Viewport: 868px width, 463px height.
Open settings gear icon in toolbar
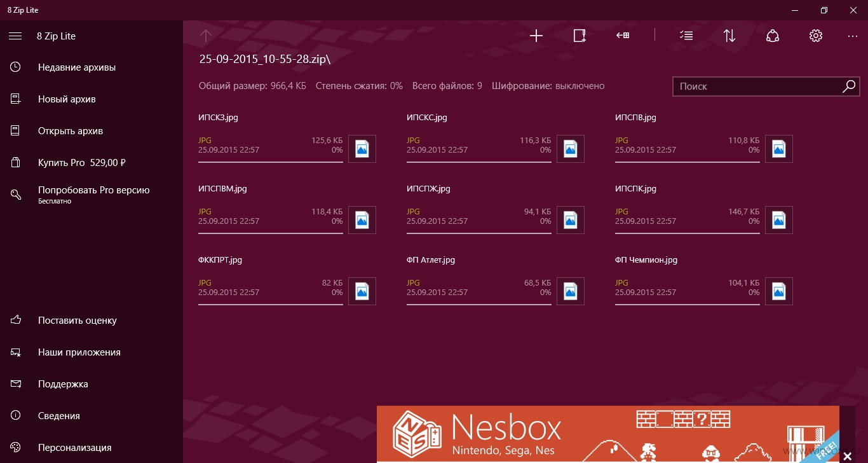tap(816, 36)
